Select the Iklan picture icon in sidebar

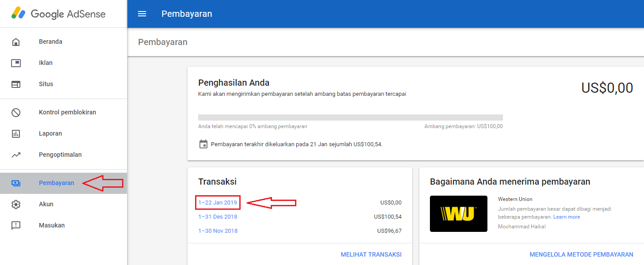tap(16, 62)
